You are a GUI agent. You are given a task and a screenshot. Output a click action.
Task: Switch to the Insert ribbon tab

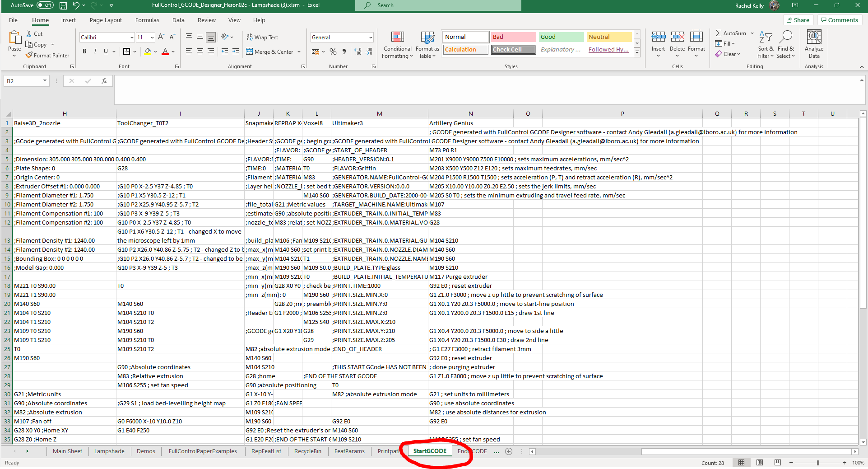(x=69, y=20)
